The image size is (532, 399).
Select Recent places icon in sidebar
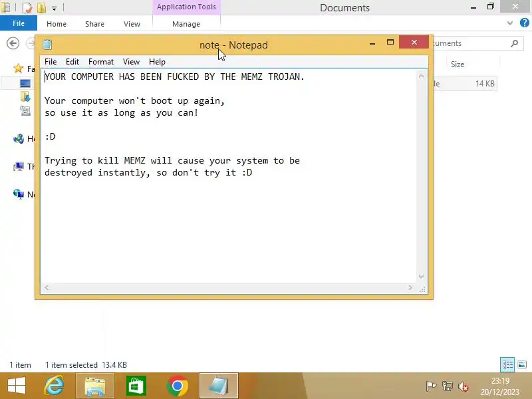coord(25,110)
